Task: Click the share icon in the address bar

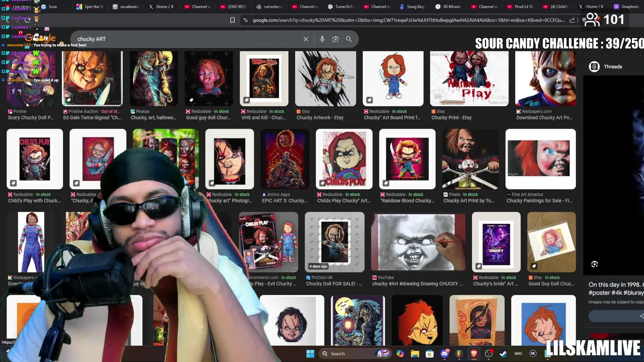Action: click(x=572, y=20)
